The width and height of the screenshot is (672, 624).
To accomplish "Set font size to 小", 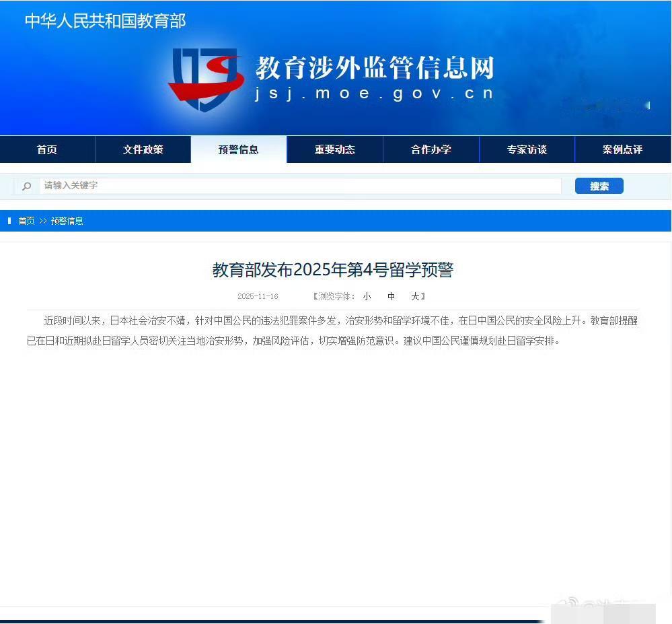I will click(367, 296).
